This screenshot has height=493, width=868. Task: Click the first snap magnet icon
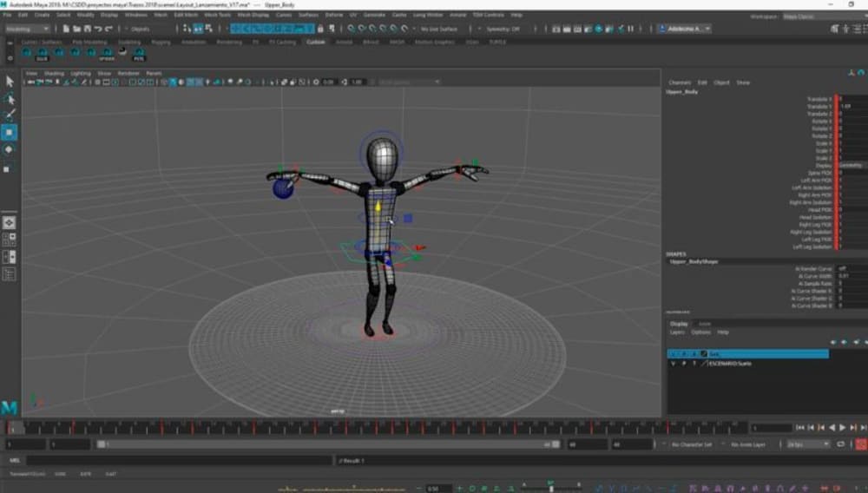coord(352,29)
